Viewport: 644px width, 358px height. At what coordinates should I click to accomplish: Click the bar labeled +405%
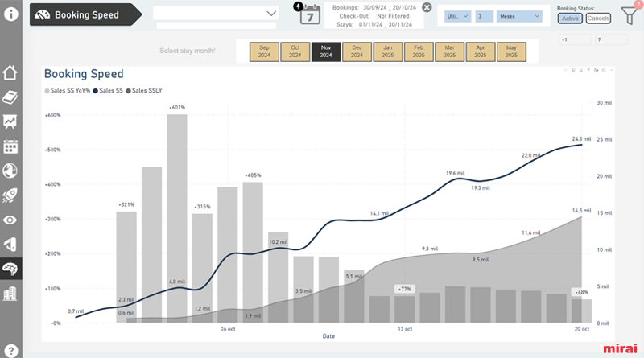click(x=253, y=253)
